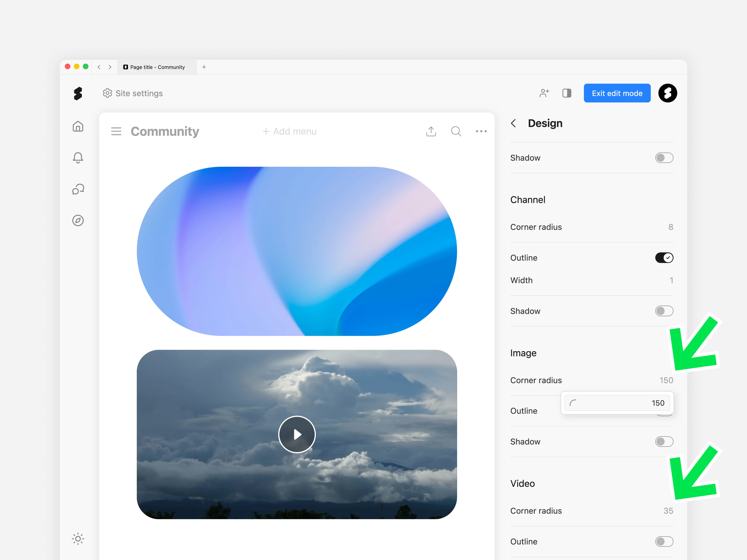This screenshot has width=747, height=560.
Task: Open the chat messages sidebar icon
Action: coord(78,189)
